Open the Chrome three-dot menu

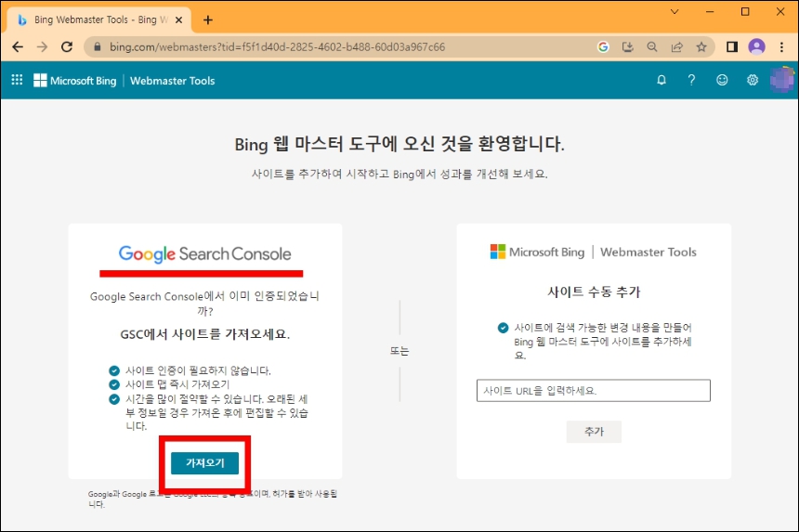(781, 46)
